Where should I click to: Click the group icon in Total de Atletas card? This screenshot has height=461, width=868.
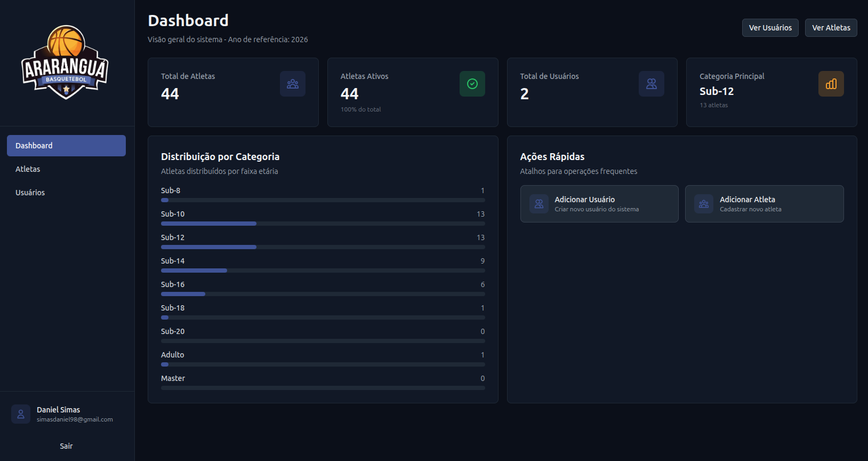point(293,84)
